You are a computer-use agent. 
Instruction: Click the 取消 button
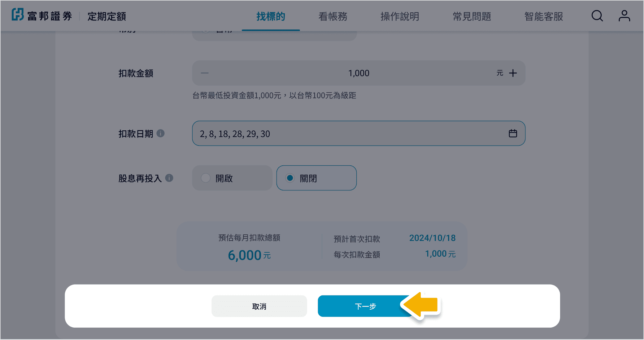259,306
